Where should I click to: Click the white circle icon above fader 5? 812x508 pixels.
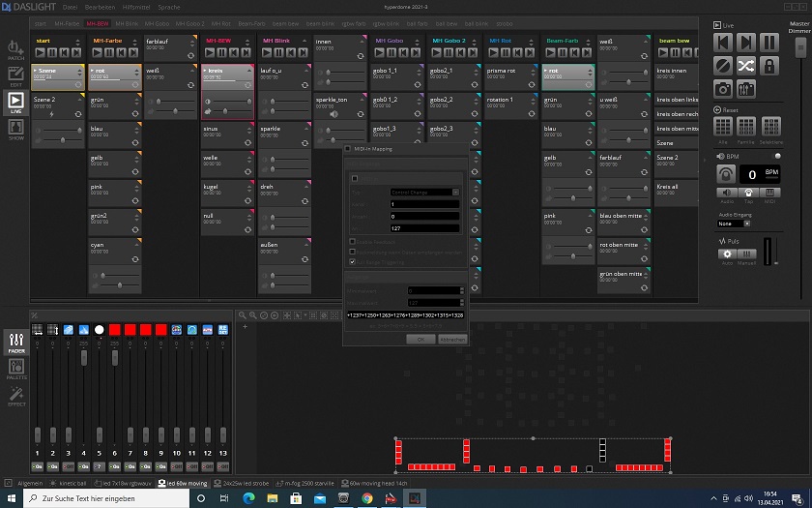click(x=100, y=330)
